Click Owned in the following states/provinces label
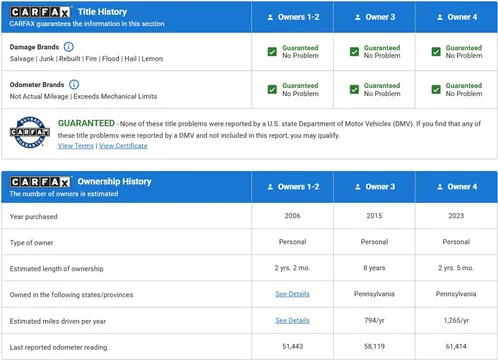The image size is (498, 360). 71,295
